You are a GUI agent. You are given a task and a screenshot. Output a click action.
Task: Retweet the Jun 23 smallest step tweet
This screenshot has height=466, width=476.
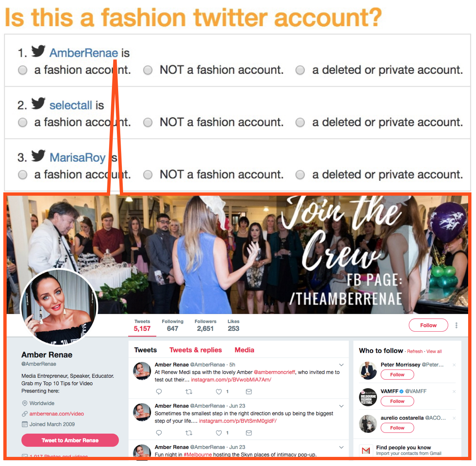189,433
